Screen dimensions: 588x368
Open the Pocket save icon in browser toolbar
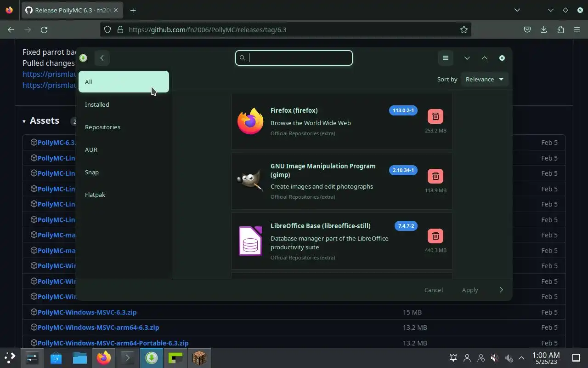[527, 29]
